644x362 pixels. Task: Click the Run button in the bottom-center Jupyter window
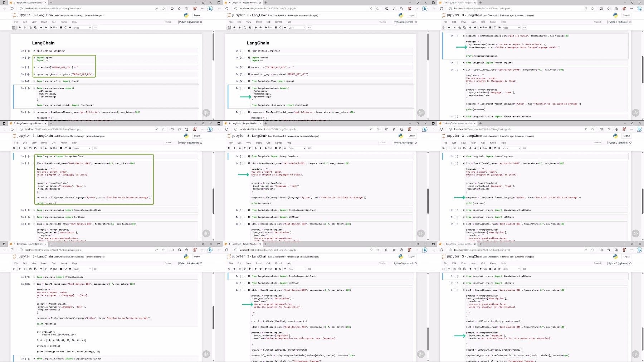[x=268, y=269]
